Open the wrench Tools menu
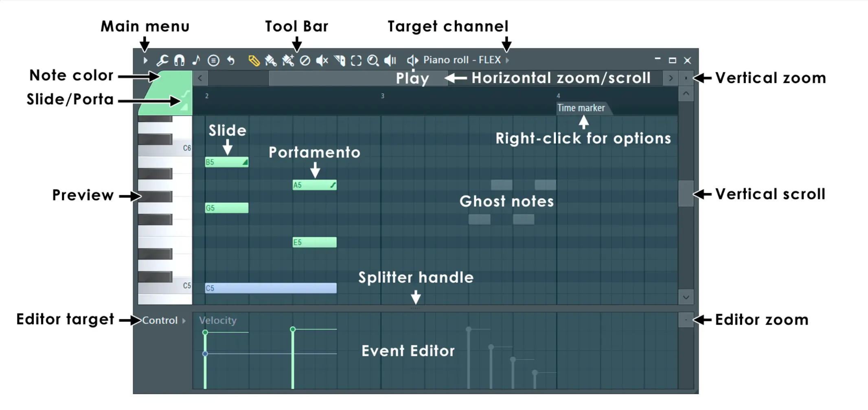This screenshot has width=868, height=410. pyautogui.click(x=162, y=61)
